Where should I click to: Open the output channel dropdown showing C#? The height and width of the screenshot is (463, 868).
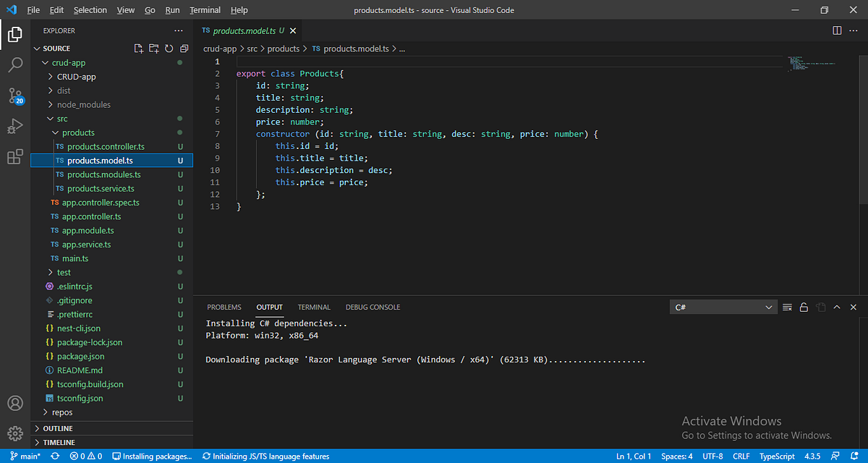pos(723,307)
